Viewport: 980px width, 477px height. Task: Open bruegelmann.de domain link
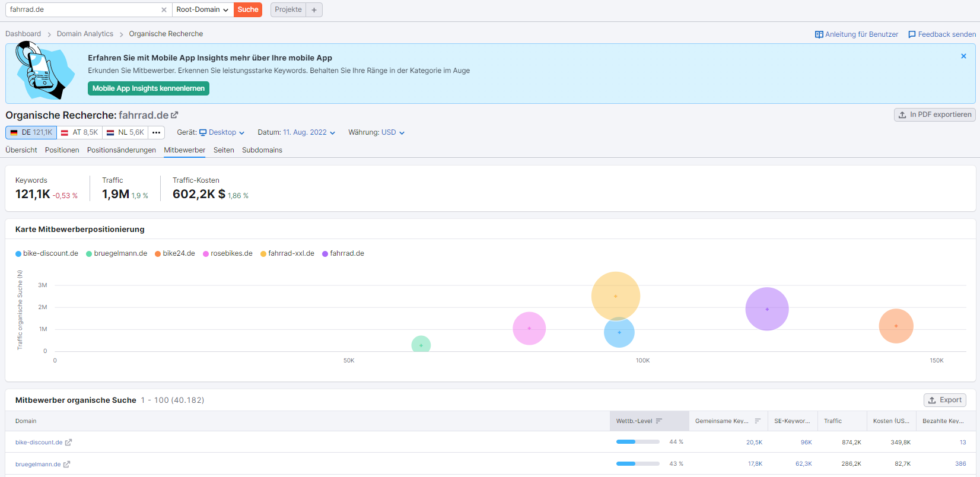click(x=38, y=465)
